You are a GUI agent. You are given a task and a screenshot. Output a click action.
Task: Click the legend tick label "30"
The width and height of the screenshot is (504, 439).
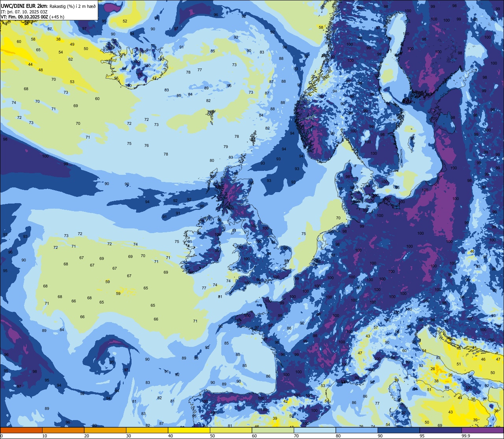128,436
